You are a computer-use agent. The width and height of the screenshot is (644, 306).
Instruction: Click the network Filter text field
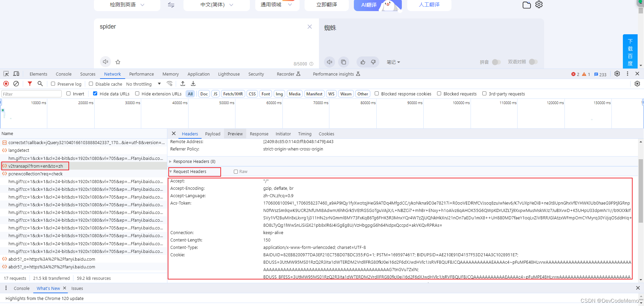pyautogui.click(x=32, y=94)
